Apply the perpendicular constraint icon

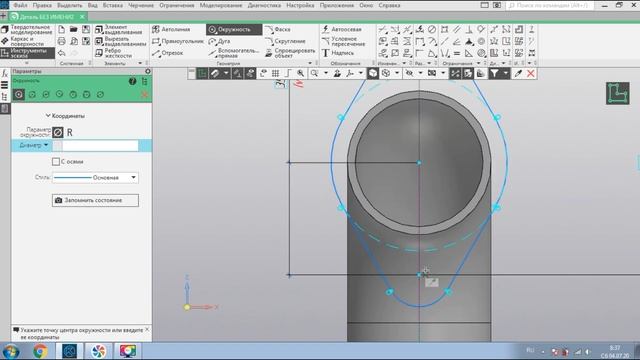pyautogui.click(x=469, y=29)
